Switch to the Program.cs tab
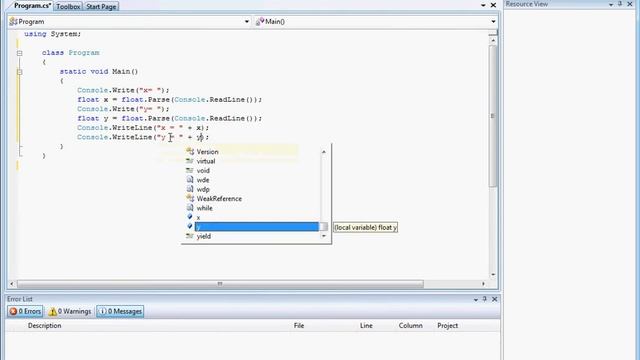Screen dimensions: 640x360 [x=32, y=6]
